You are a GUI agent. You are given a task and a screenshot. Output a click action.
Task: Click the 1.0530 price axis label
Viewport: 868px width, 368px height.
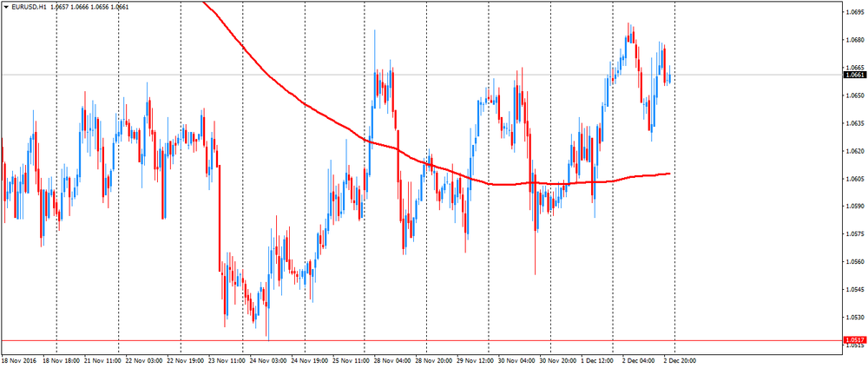tap(854, 318)
